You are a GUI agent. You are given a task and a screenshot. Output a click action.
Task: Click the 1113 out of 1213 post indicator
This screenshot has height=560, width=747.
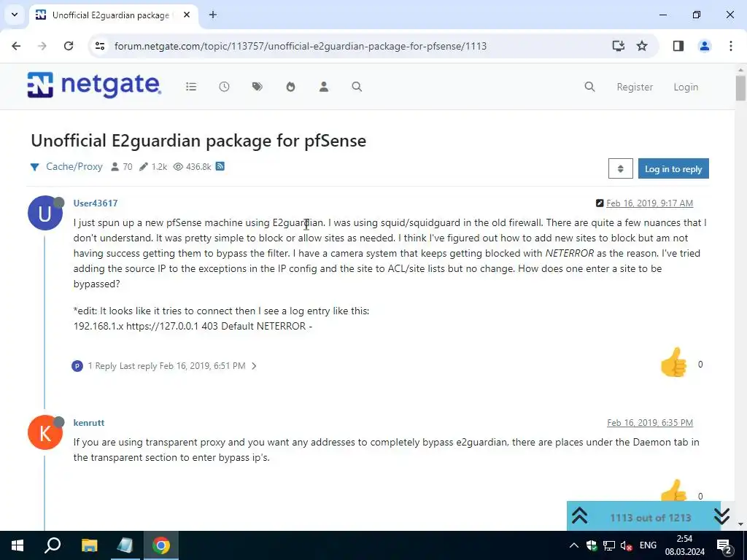[x=650, y=518]
